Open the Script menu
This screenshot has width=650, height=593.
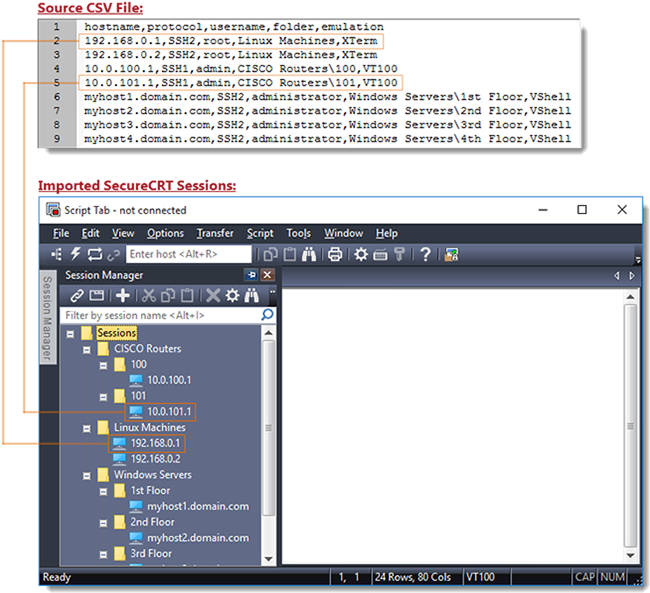tap(260, 233)
